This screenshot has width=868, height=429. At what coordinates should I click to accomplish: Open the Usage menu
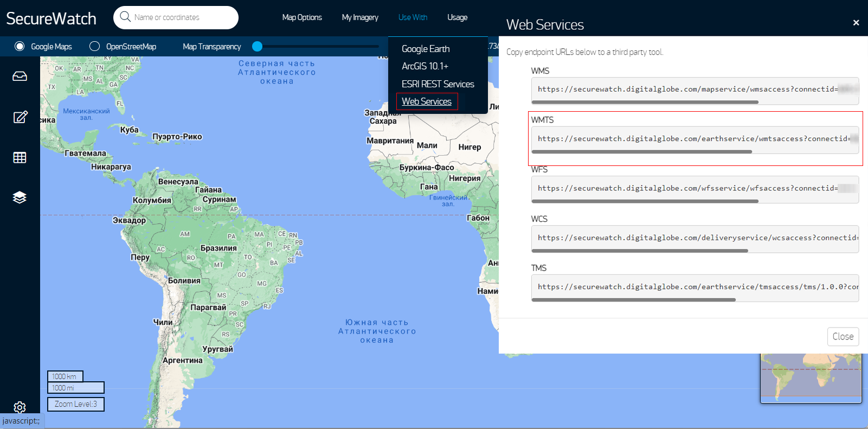tap(457, 17)
